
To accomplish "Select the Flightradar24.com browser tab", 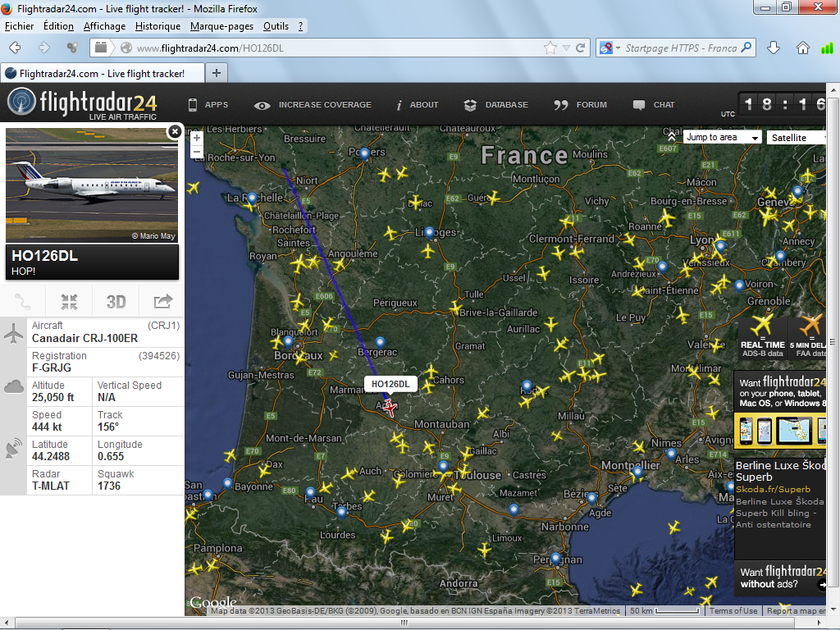I will tap(103, 73).
